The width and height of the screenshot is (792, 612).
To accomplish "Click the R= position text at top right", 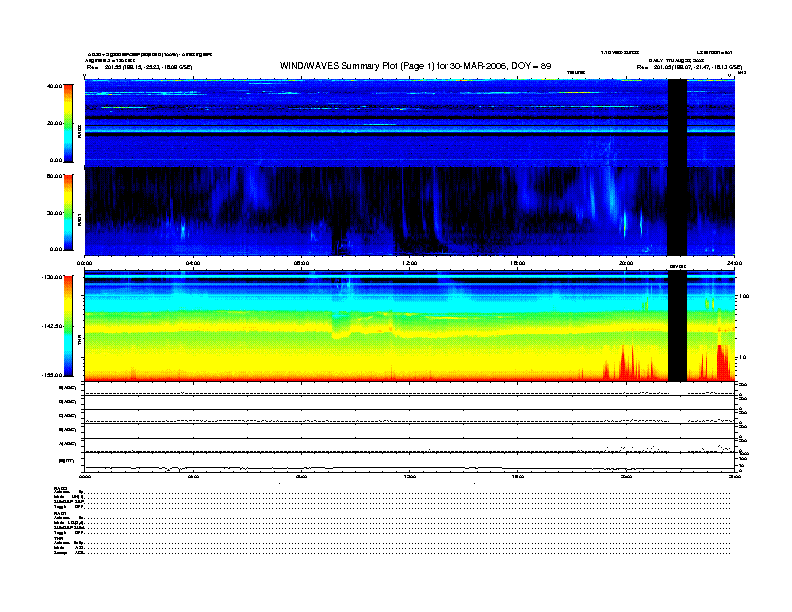I will click(689, 67).
